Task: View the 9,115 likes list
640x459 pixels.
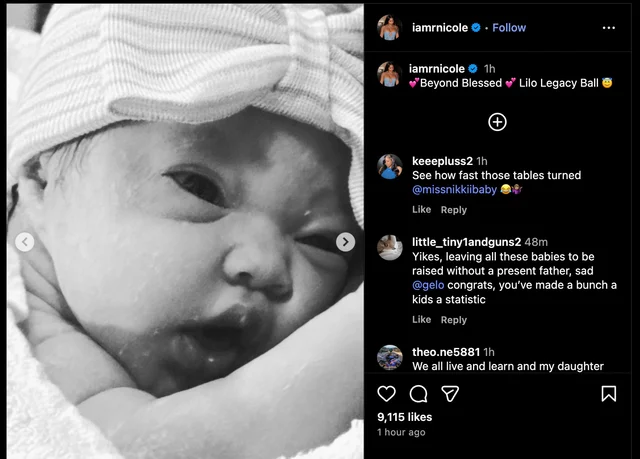Action: click(405, 416)
